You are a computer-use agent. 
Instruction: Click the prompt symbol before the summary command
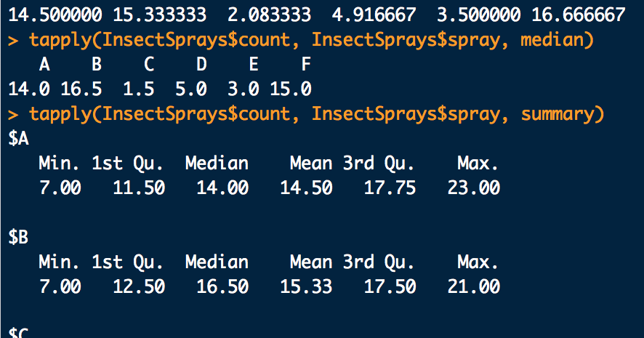coord(12,114)
